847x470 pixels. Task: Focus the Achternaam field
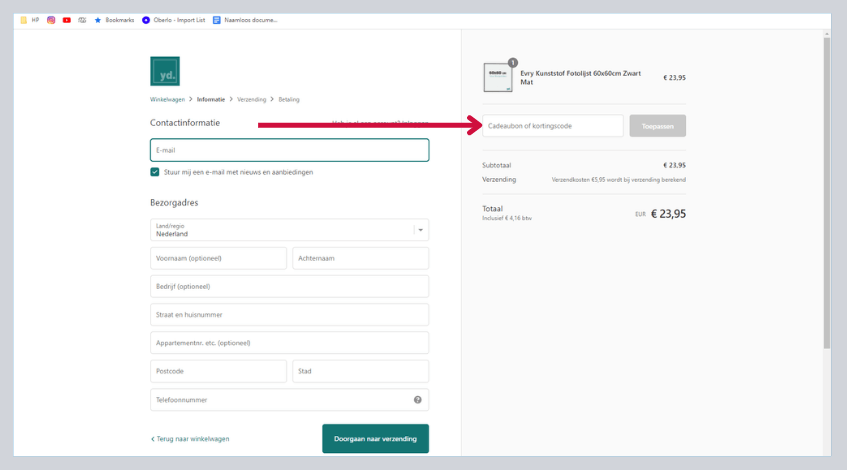pos(360,258)
